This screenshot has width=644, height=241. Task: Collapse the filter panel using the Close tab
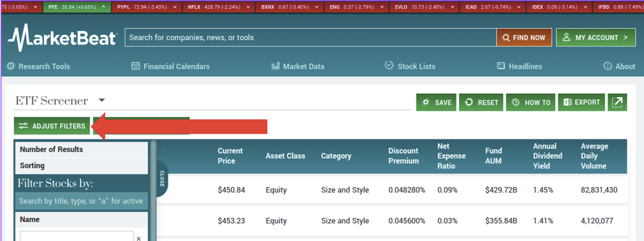tap(162, 179)
